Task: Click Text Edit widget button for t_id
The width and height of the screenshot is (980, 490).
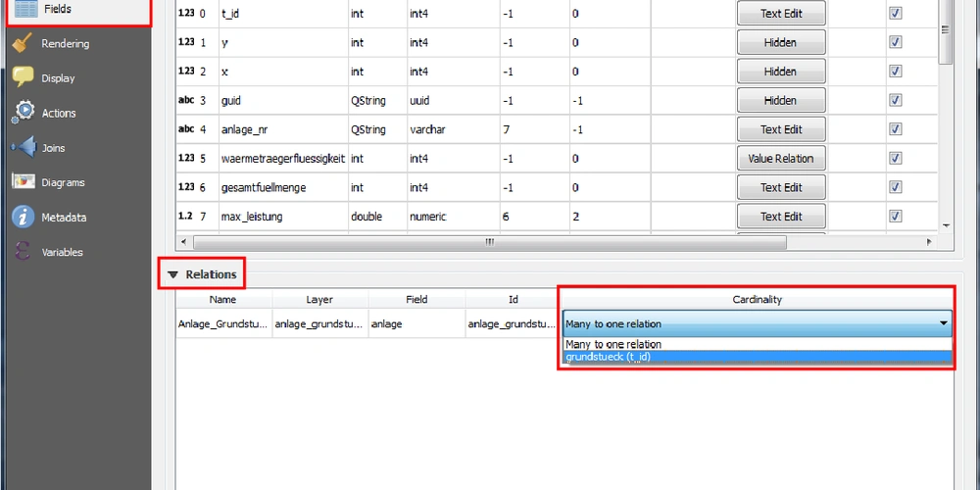Action: click(781, 13)
